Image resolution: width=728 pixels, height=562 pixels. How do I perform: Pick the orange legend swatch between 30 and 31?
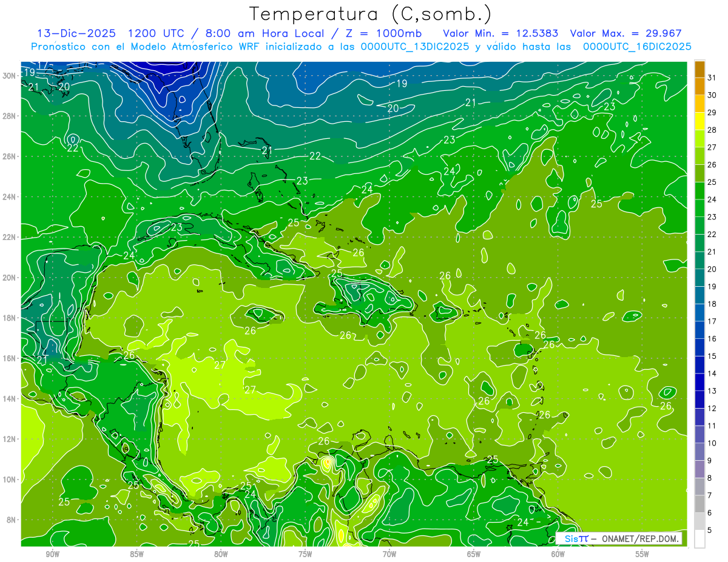(699, 86)
